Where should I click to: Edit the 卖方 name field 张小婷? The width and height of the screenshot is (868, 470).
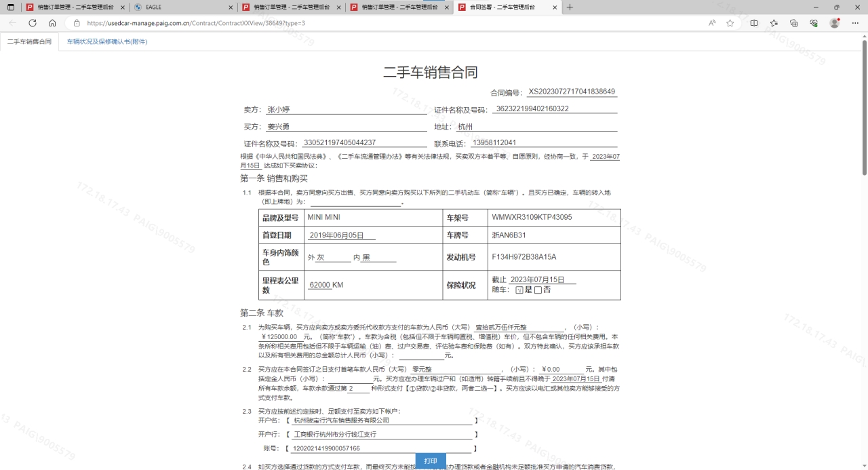click(x=345, y=109)
